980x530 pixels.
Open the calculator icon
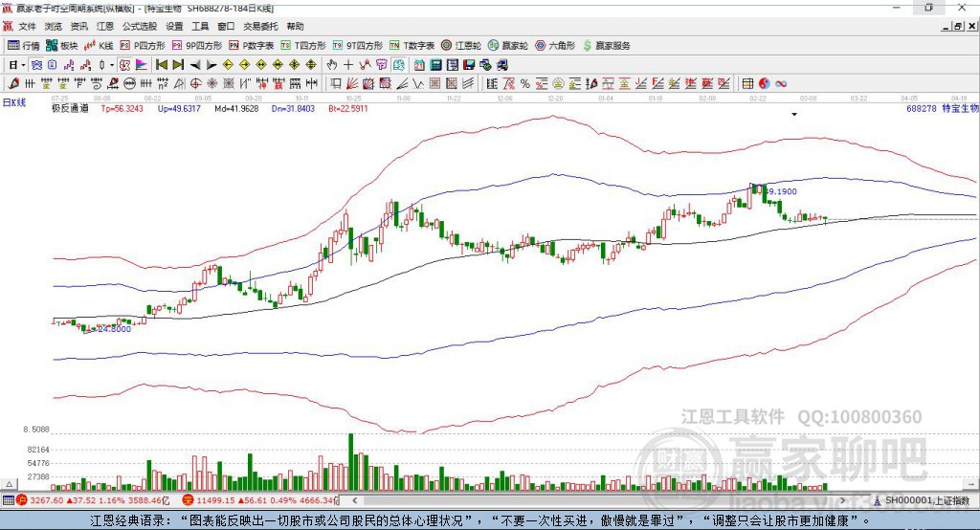[435, 65]
